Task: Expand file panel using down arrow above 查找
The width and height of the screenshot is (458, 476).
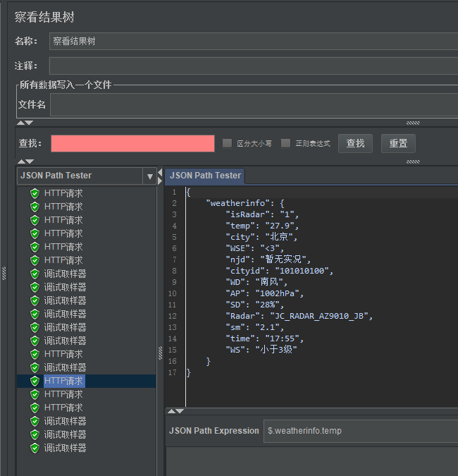Action: tap(29, 123)
